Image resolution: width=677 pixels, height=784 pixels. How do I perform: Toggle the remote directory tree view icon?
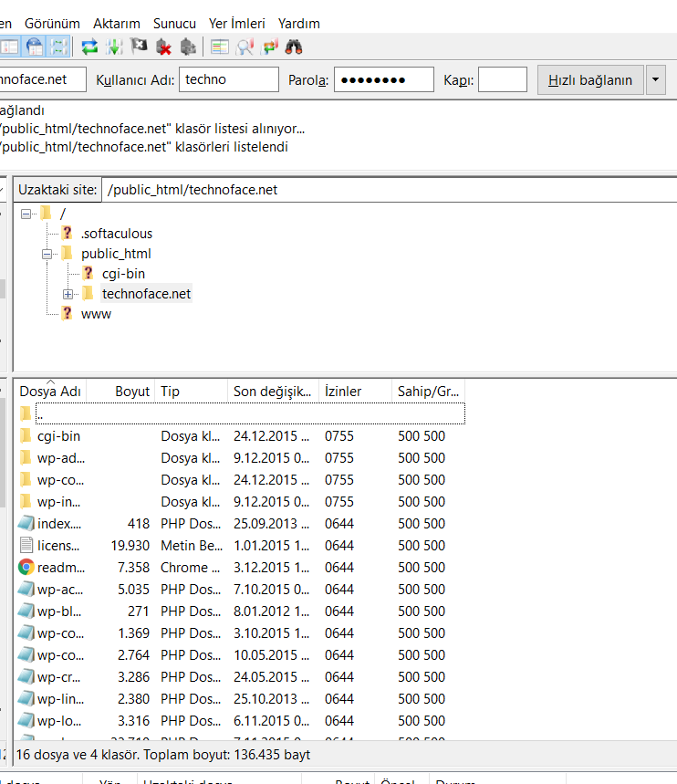tap(35, 47)
